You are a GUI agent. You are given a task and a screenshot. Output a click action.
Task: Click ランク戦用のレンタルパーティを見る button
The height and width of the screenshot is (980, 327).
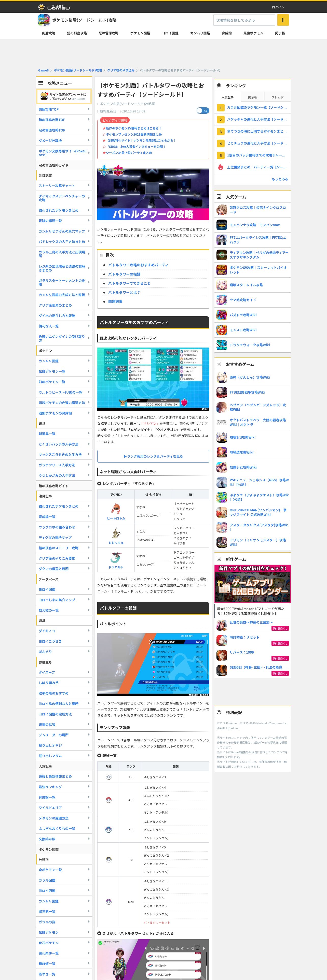coord(153,456)
